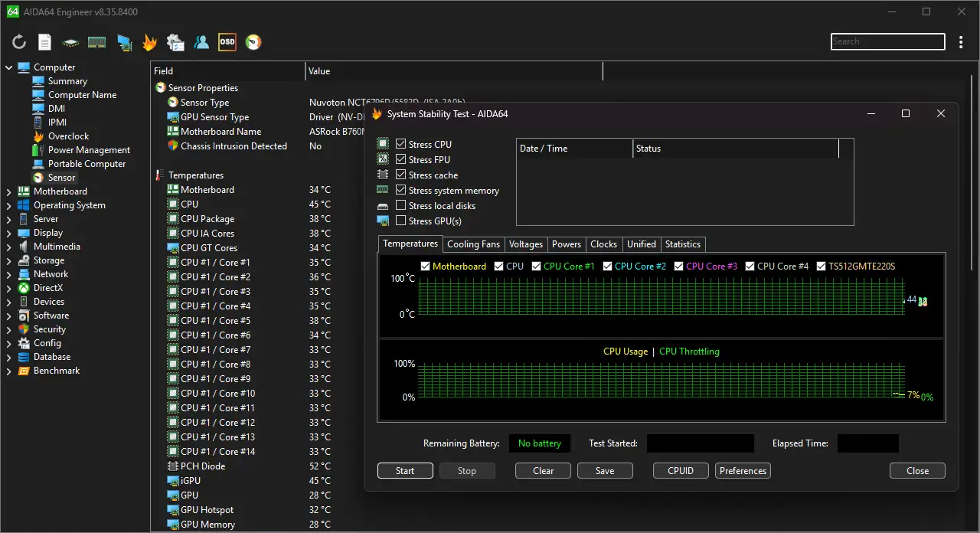Image resolution: width=980 pixels, height=533 pixels.
Task: Open the Report page icon in toolbar
Action: coord(44,42)
